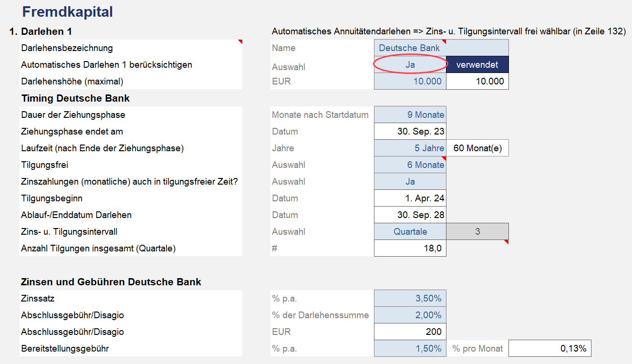Image resolution: width=632 pixels, height=364 pixels.
Task: Click the grey cell showing 3
Action: pyautogui.click(x=477, y=231)
